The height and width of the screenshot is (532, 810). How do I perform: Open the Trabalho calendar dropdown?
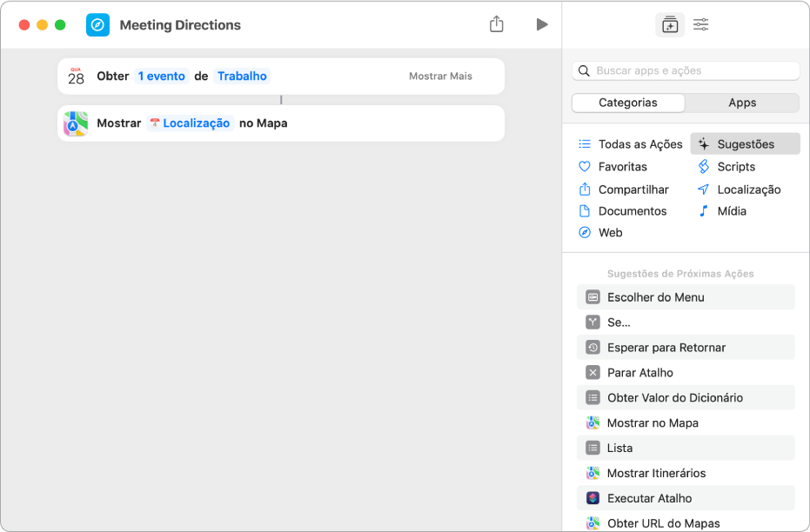pyautogui.click(x=242, y=76)
